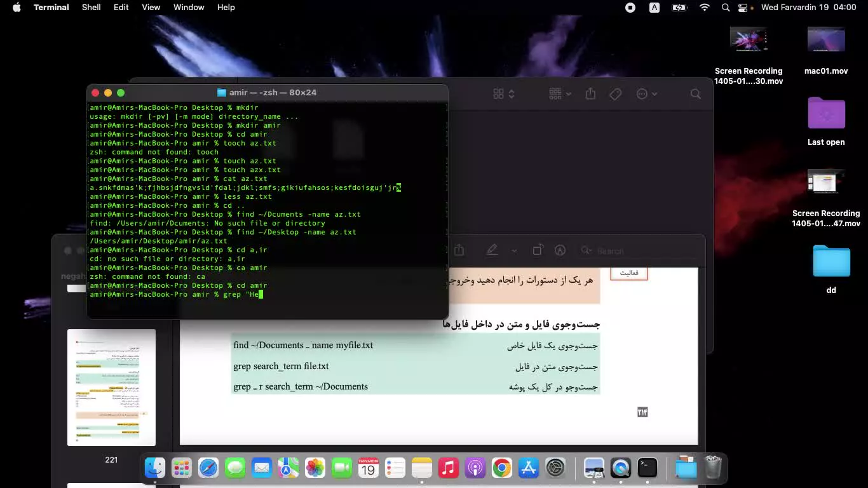Viewport: 868px width, 488px height.
Task: Click the Preview search field
Action: (x=639, y=250)
